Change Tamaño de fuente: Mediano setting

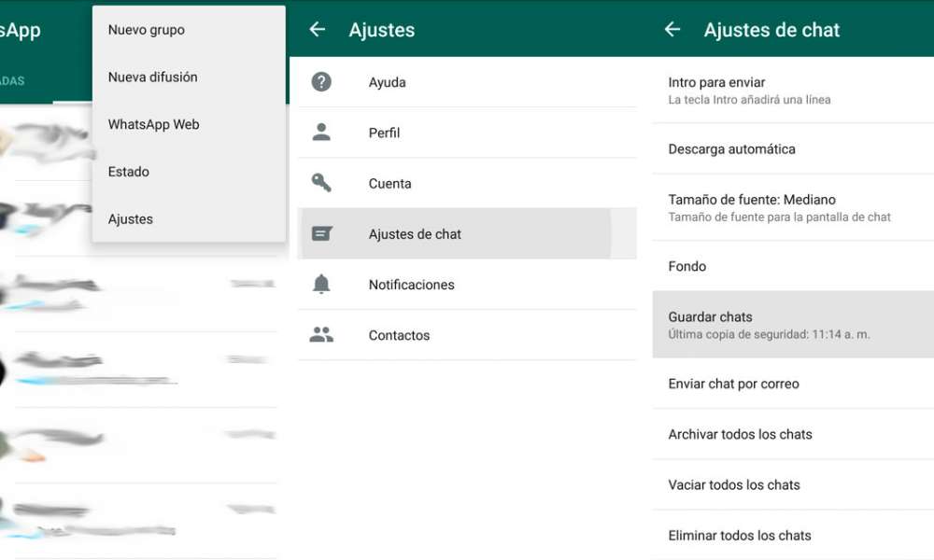click(793, 208)
